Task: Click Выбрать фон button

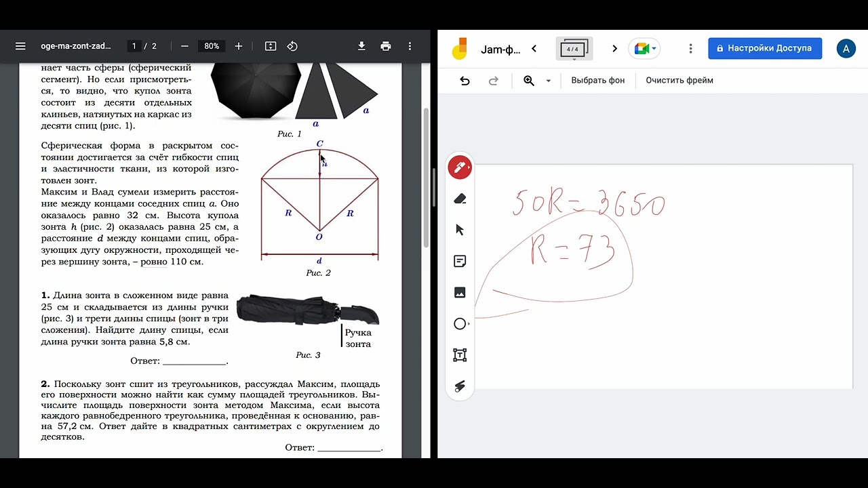Action: tap(597, 80)
